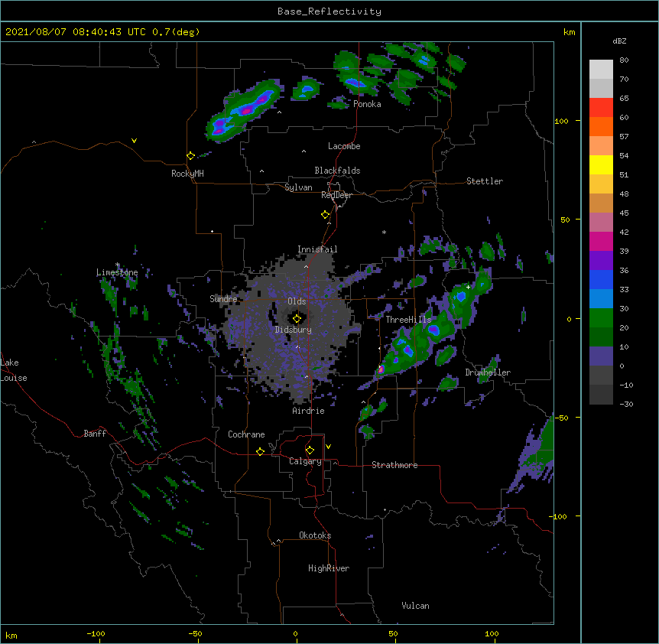Click the Base_Reflectivity title
659x644 pixels.
329,11
